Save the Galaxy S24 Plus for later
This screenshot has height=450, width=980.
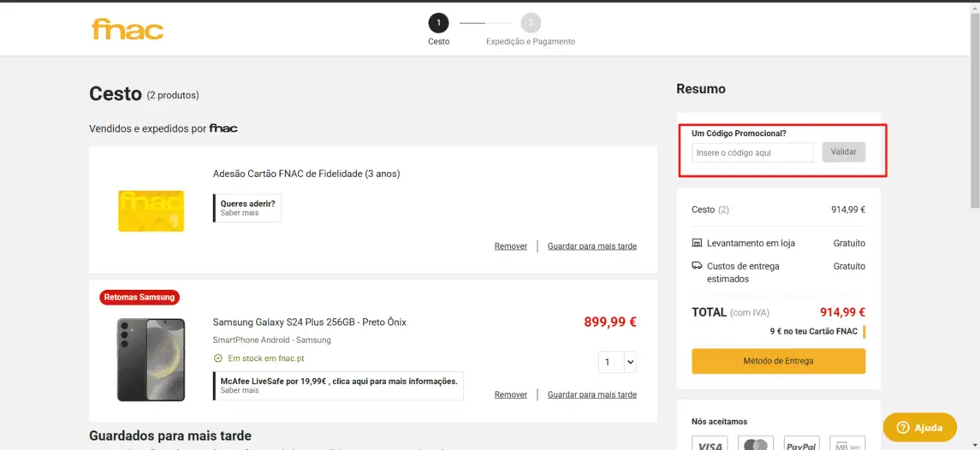click(x=592, y=394)
